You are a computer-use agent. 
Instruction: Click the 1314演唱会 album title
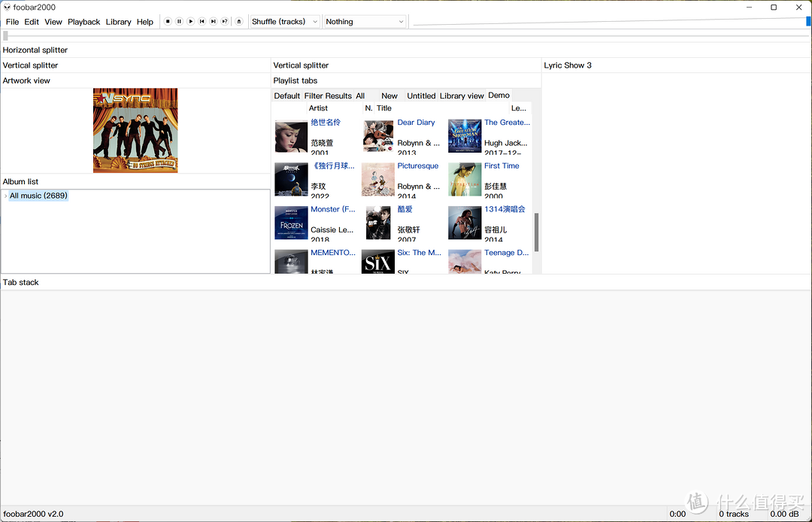click(504, 210)
